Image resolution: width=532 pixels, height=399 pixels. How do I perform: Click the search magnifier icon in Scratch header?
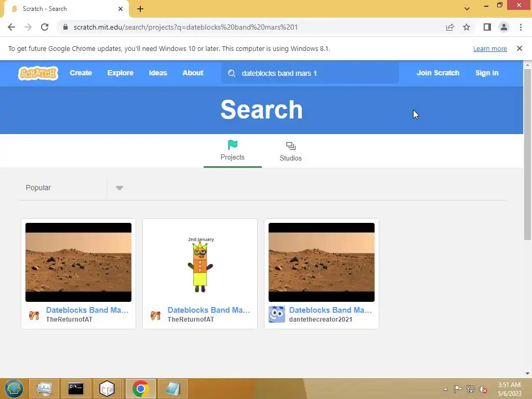(232, 73)
